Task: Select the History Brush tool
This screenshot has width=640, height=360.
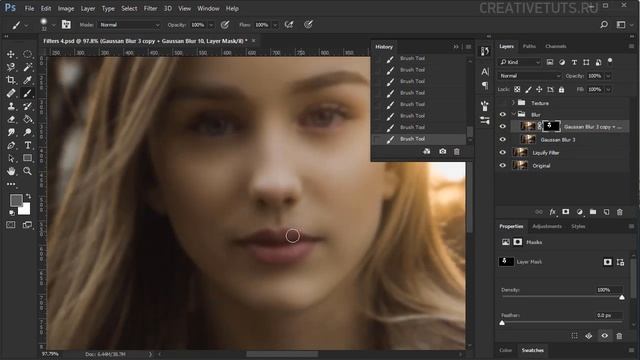Action: coord(27,106)
